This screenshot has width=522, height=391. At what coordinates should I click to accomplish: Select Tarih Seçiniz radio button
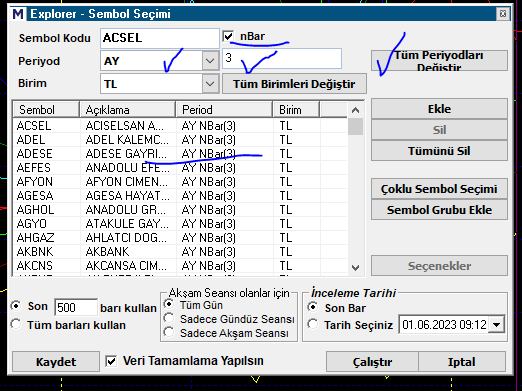coord(313,324)
